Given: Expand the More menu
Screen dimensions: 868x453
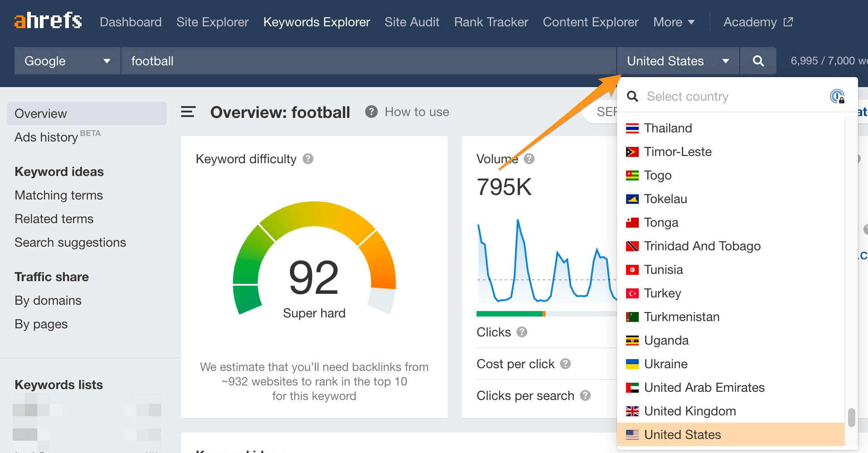Looking at the screenshot, I should pyautogui.click(x=674, y=22).
